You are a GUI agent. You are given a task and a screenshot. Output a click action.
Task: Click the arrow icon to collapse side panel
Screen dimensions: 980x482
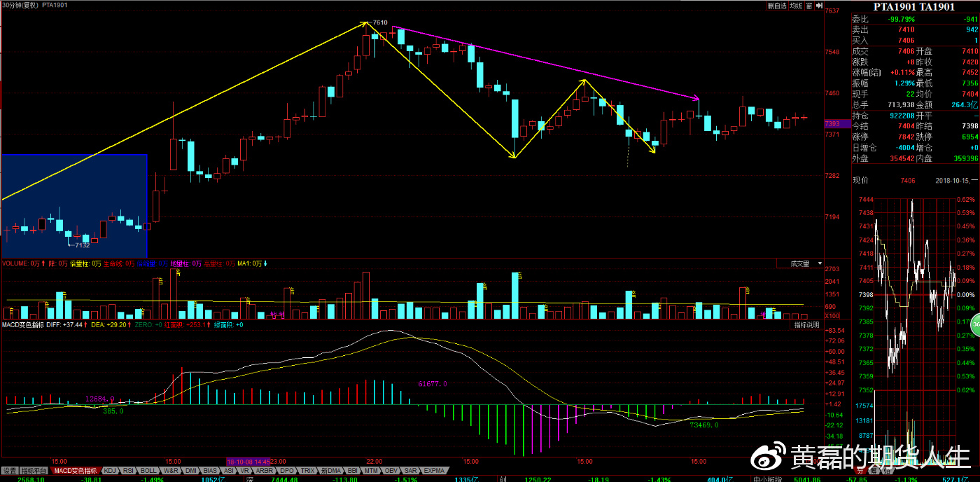[819, 6]
